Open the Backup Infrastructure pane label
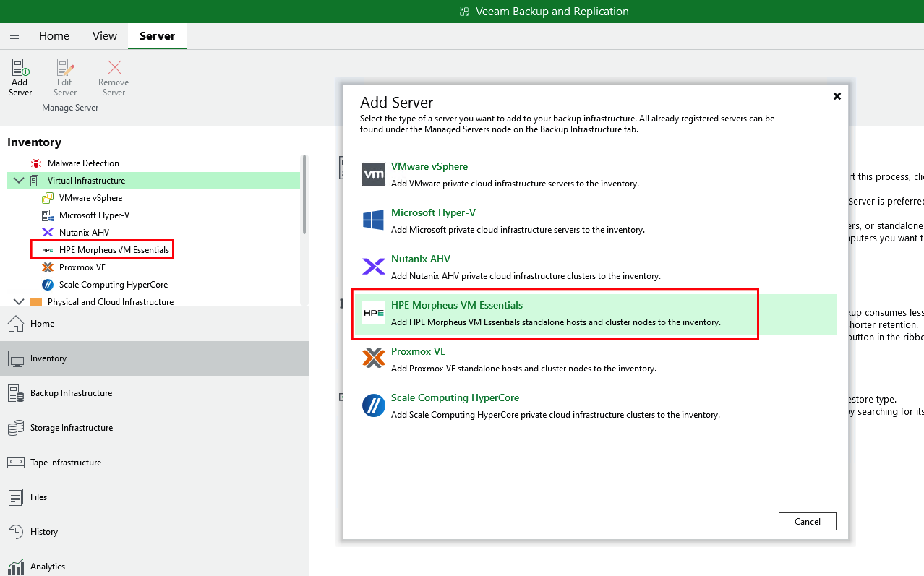The width and height of the screenshot is (924, 576). pos(71,393)
